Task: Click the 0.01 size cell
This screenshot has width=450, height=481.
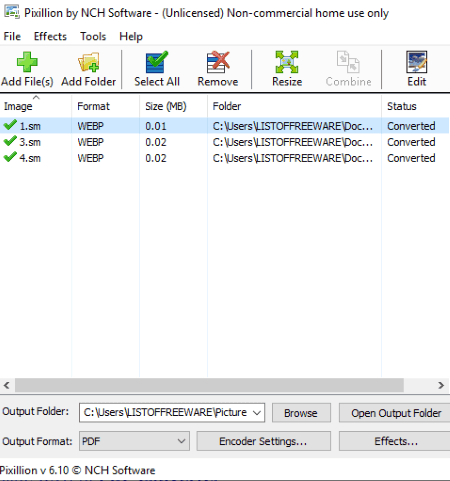Action: click(x=156, y=126)
